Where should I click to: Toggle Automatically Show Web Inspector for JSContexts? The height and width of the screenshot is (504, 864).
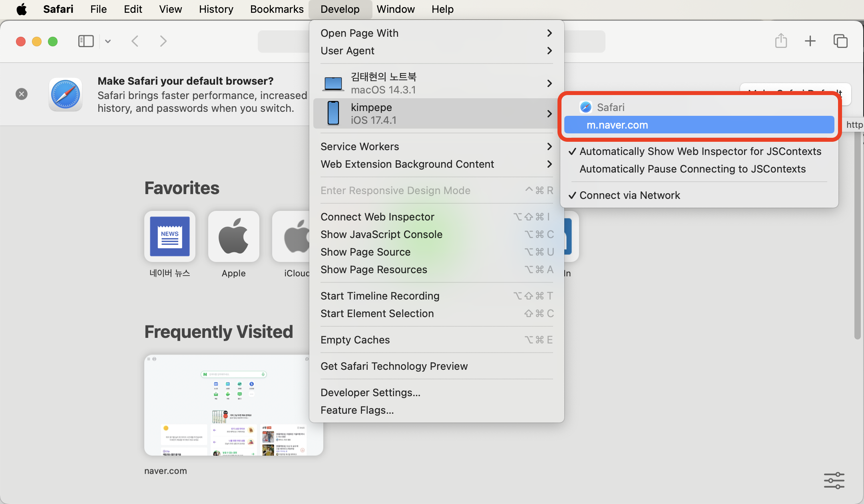[x=700, y=151]
